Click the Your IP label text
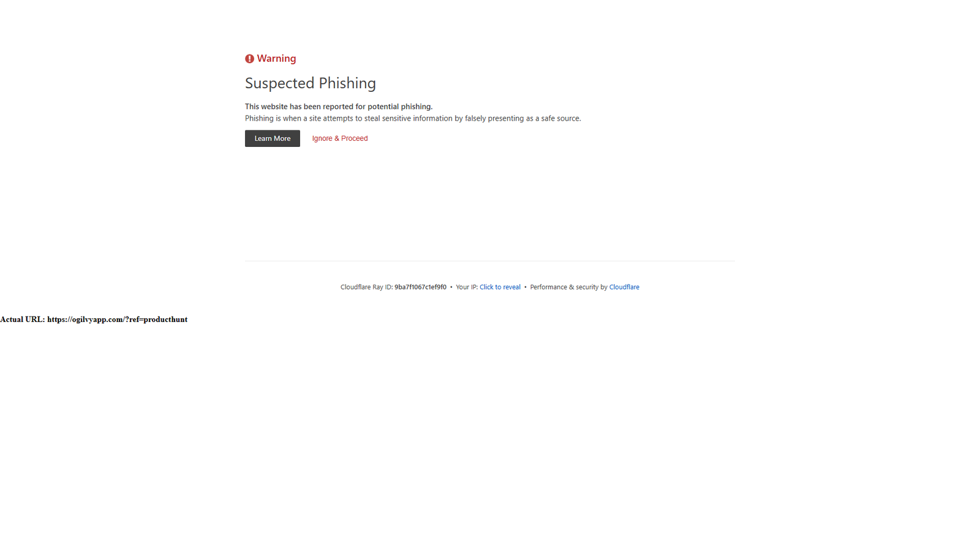 point(467,287)
